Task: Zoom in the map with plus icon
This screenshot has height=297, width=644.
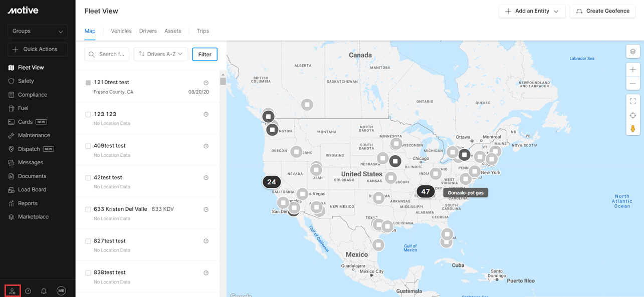Action: [x=632, y=70]
